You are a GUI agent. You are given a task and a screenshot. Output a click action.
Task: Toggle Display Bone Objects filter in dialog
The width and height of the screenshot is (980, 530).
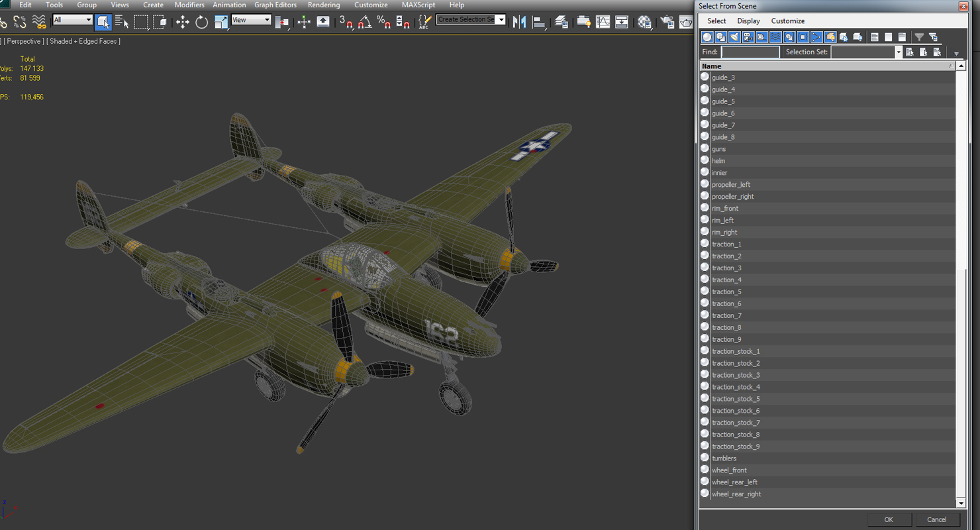[816, 37]
